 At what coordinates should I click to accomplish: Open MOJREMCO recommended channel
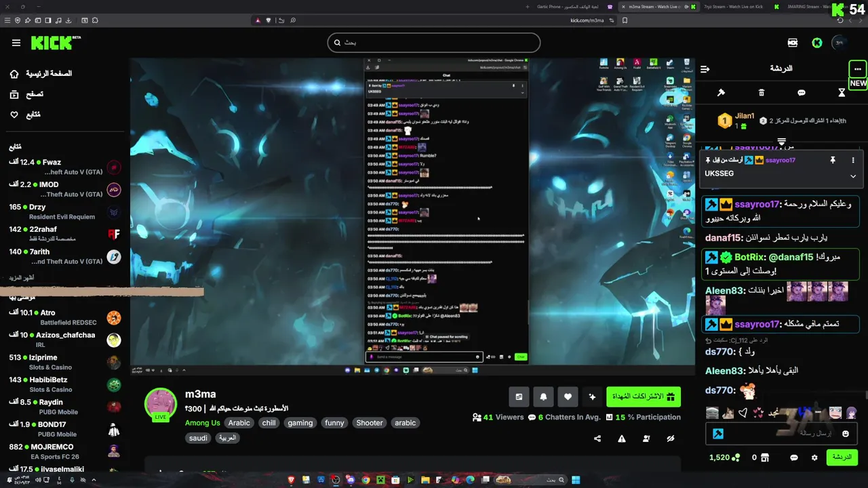click(64, 451)
